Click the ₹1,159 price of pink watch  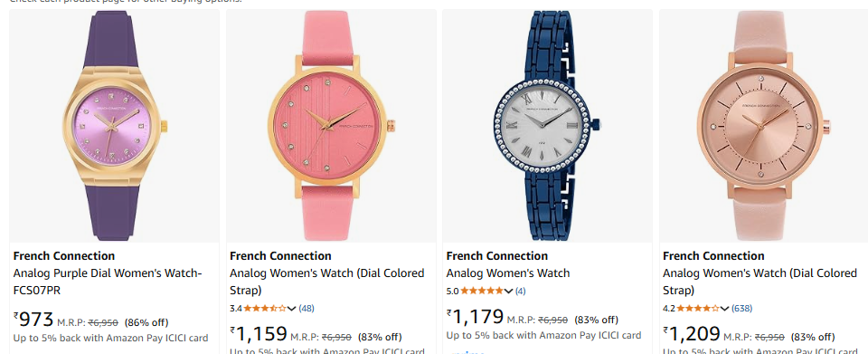pos(259,334)
